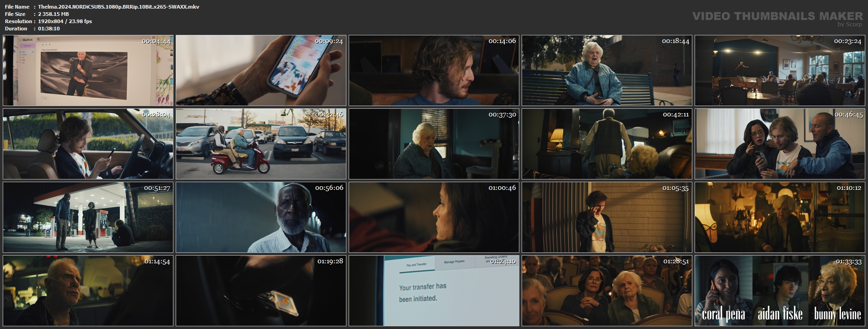Select the frame timestamped 00:14:06

pos(434,71)
